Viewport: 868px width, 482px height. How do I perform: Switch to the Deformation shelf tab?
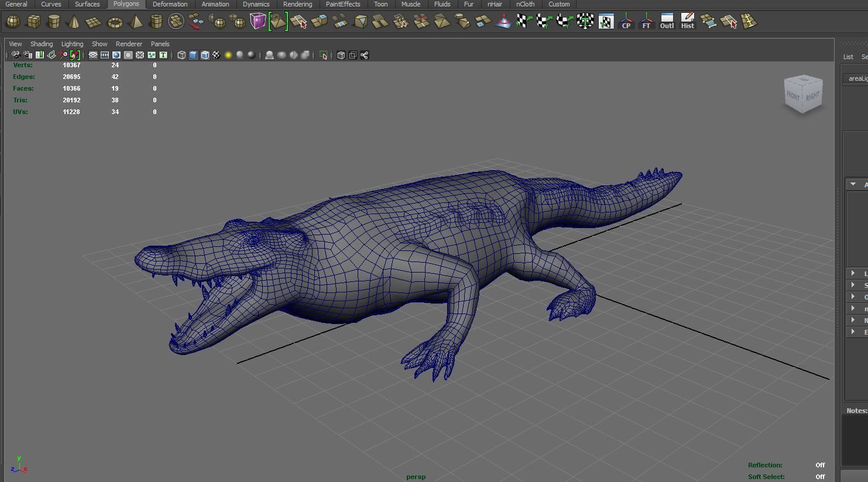[x=170, y=4]
